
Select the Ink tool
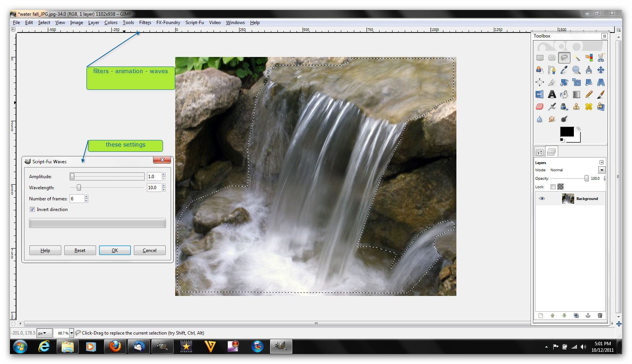[564, 107]
